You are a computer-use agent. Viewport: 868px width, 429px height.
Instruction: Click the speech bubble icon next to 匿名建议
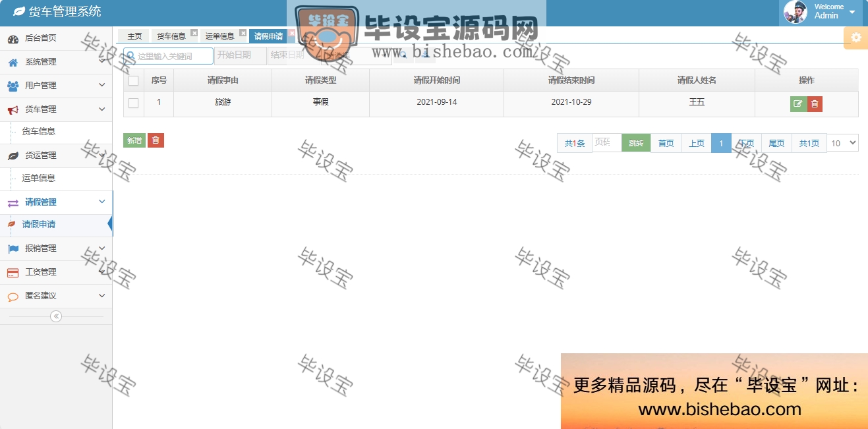point(13,296)
